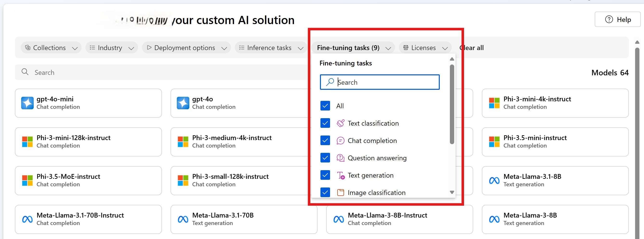Click the Image classification icon
644x239 pixels.
(x=340, y=193)
